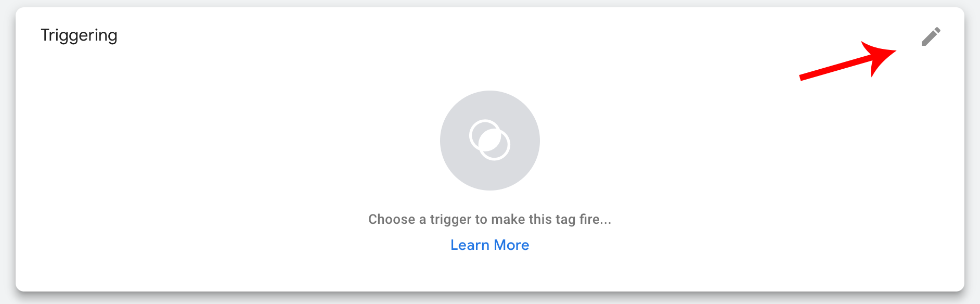This screenshot has height=304, width=980.
Task: Click the tail of the red arrow
Action: (x=804, y=78)
